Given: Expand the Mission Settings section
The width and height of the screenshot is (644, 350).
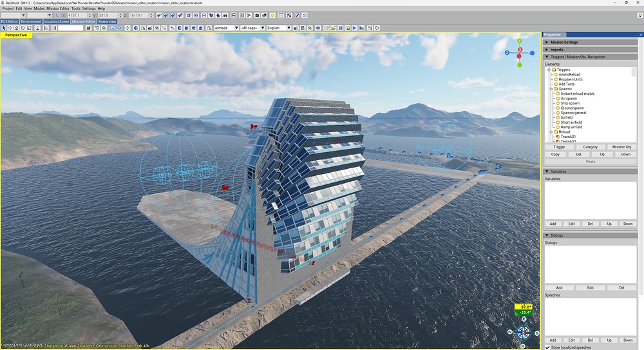Looking at the screenshot, I should coord(591,42).
